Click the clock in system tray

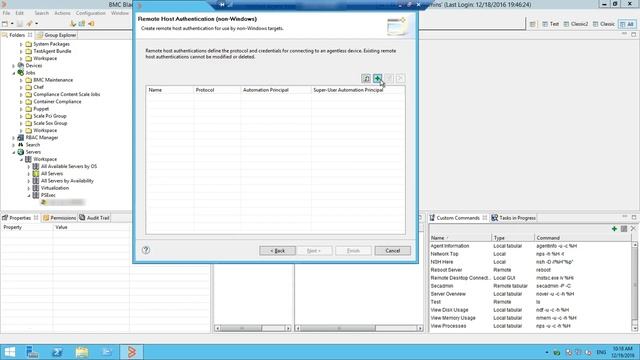click(x=623, y=352)
